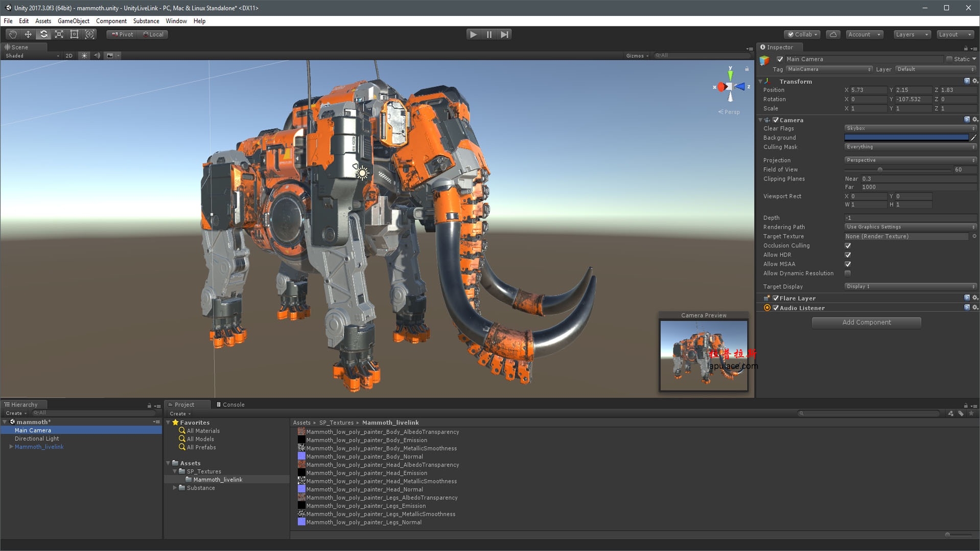Click the scene orientation gizmo

coord(730,87)
